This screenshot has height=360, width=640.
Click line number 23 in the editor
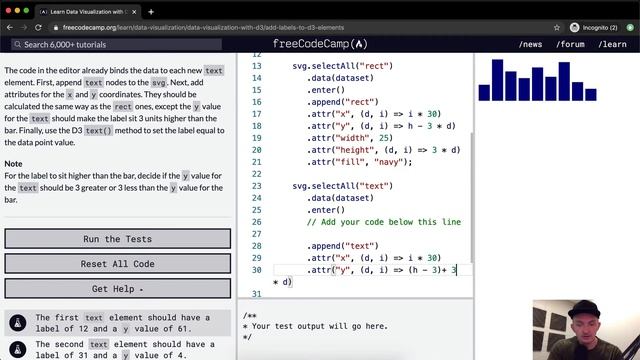pyautogui.click(x=256, y=186)
